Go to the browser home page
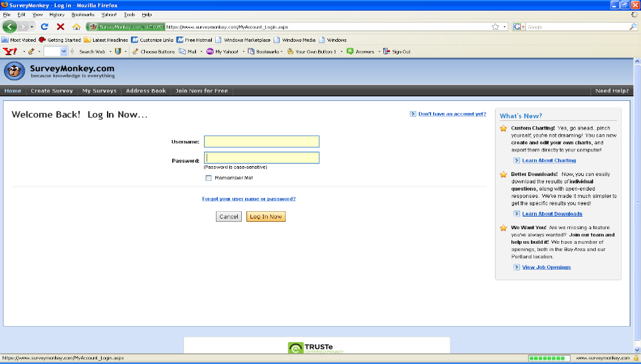The image size is (641, 364). coord(76,27)
